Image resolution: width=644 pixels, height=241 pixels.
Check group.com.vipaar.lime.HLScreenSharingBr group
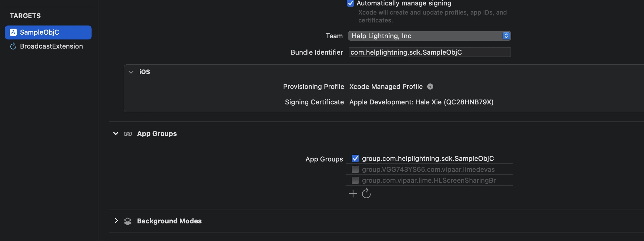[355, 180]
